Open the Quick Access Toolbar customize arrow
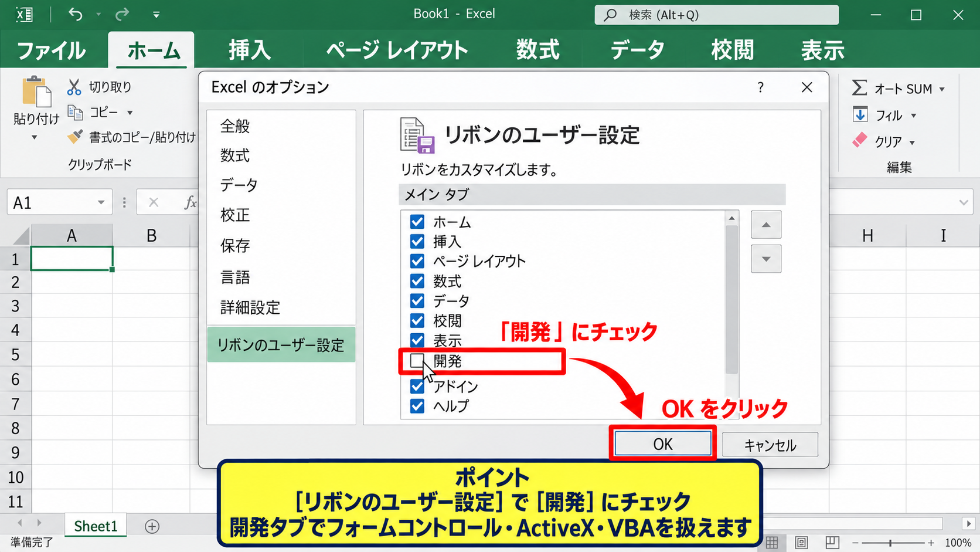This screenshot has width=980, height=552. coord(156,15)
